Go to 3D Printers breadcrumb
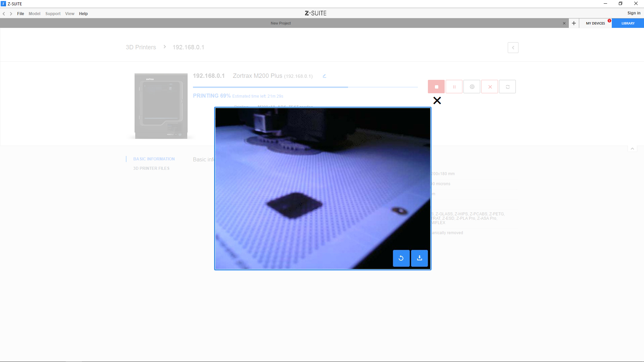Image resolution: width=644 pixels, height=362 pixels. 141,47
